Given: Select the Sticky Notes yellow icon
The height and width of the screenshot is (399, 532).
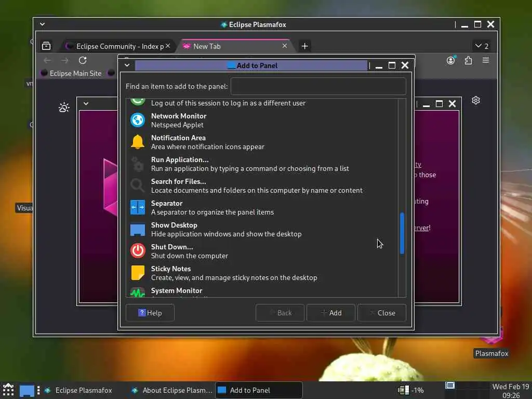Looking at the screenshot, I should pyautogui.click(x=137, y=273).
